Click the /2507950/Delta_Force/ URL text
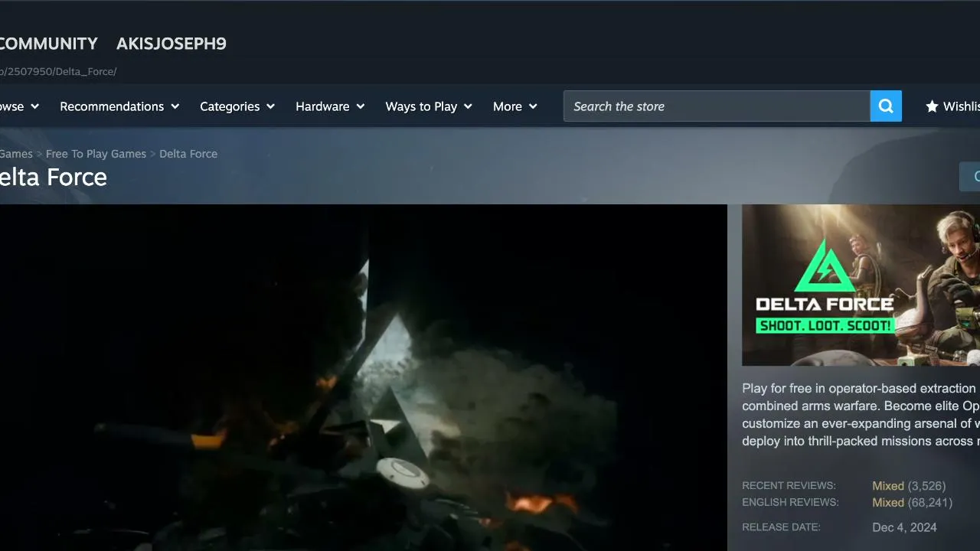Screen dimensions: 980x551 click(58, 71)
